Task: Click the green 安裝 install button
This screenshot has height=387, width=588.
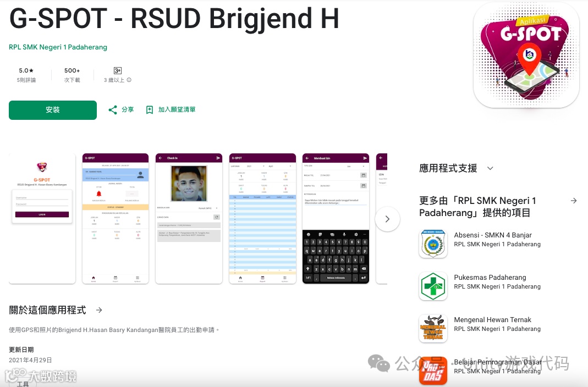Action: tap(53, 110)
